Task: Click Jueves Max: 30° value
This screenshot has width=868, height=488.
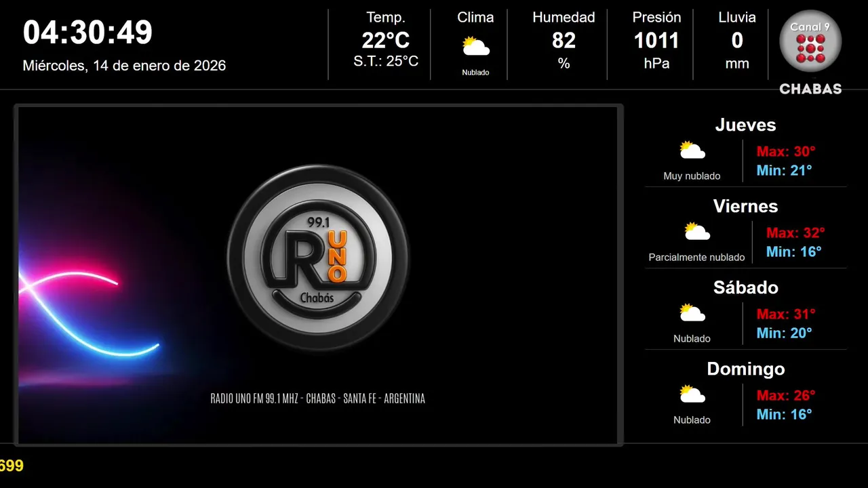Action: point(786,151)
